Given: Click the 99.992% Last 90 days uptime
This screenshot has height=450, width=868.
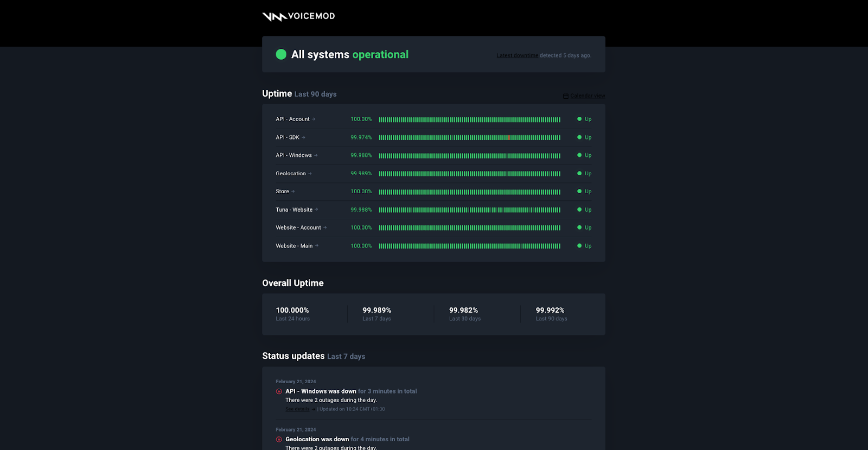Looking at the screenshot, I should (550, 310).
